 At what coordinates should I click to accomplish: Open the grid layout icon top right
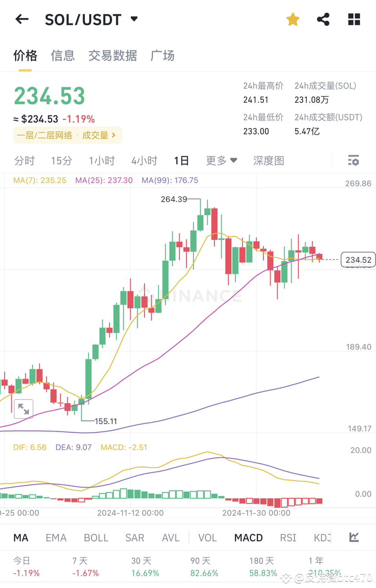[354, 19]
